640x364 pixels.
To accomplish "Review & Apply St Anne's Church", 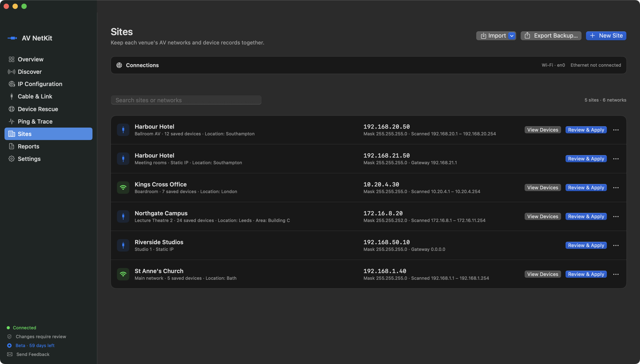I will click(x=586, y=274).
